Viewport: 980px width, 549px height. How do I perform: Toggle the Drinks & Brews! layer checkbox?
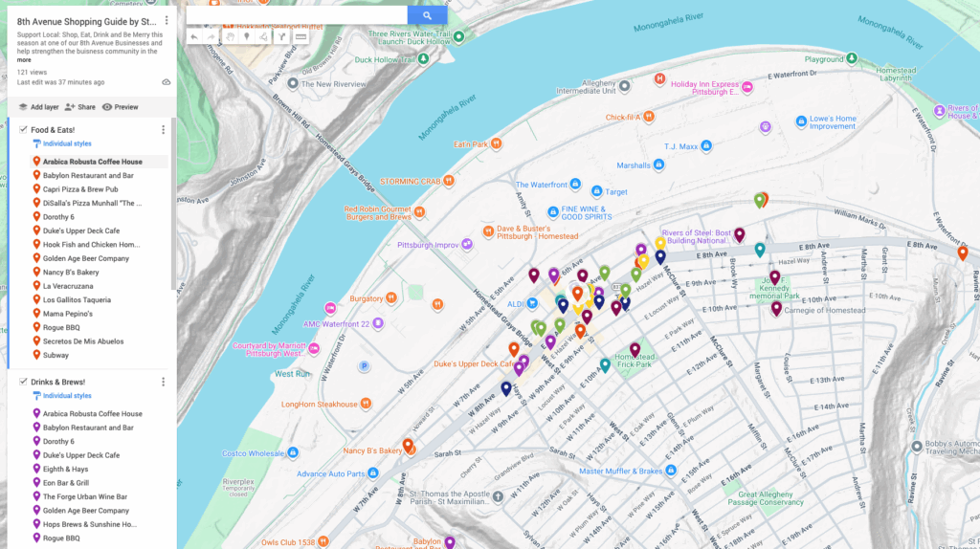point(23,382)
